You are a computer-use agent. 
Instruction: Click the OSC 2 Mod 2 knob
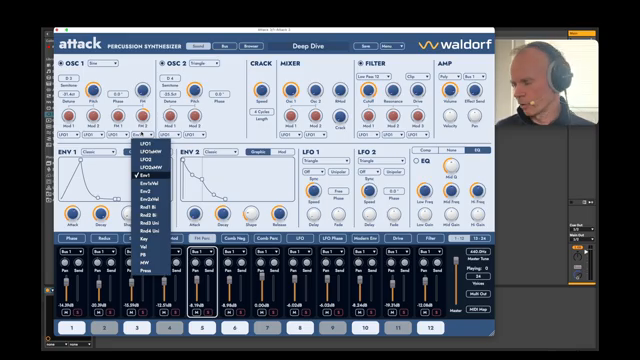point(195,116)
